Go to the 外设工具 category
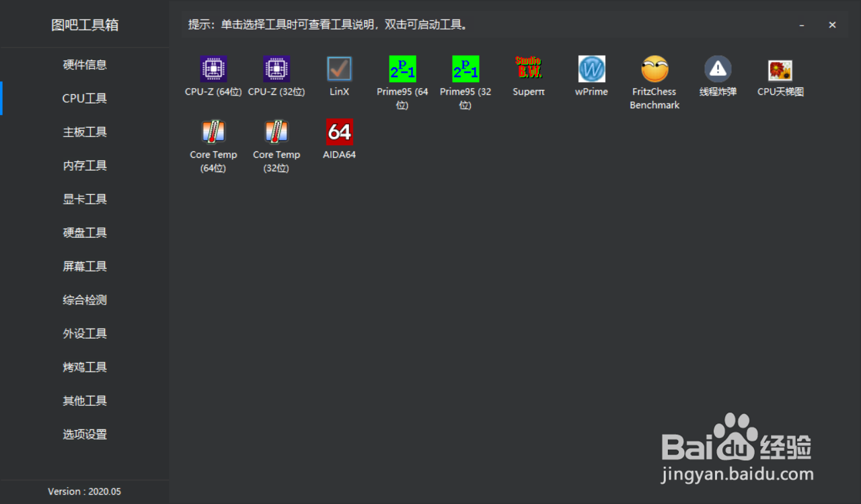This screenshot has width=861, height=504. coord(85,333)
